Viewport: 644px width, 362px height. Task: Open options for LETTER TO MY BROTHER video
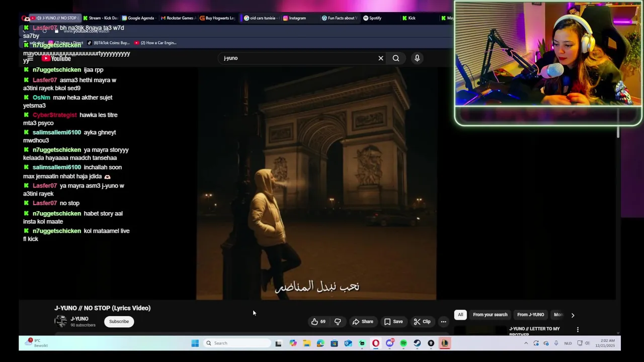(x=578, y=330)
